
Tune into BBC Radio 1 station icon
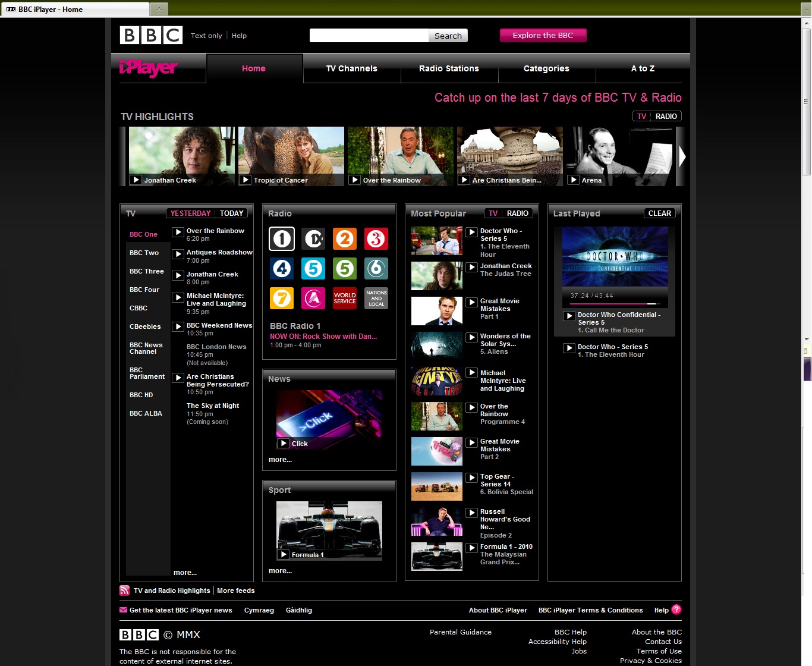click(282, 239)
